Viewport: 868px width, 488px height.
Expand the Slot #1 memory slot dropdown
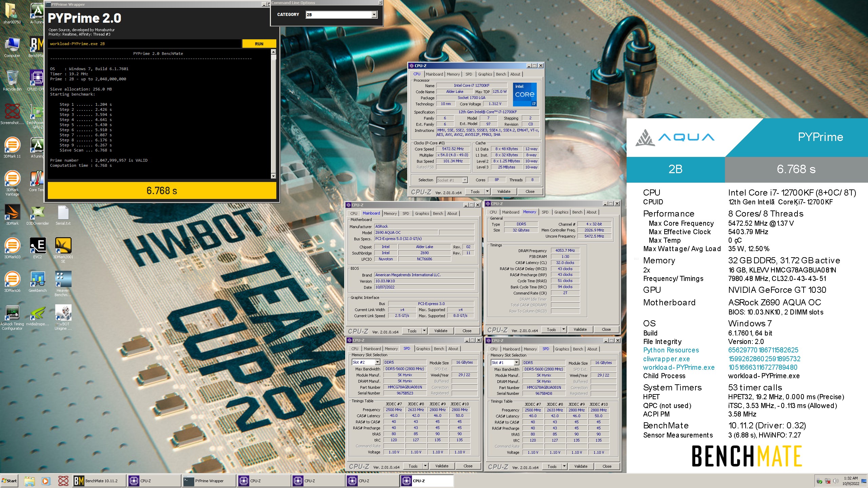tap(505, 363)
